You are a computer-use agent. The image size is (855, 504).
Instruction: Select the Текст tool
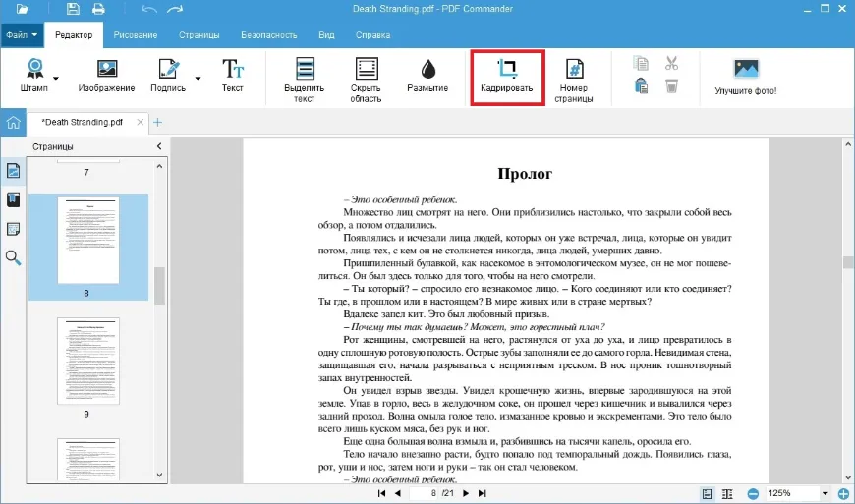coord(232,76)
